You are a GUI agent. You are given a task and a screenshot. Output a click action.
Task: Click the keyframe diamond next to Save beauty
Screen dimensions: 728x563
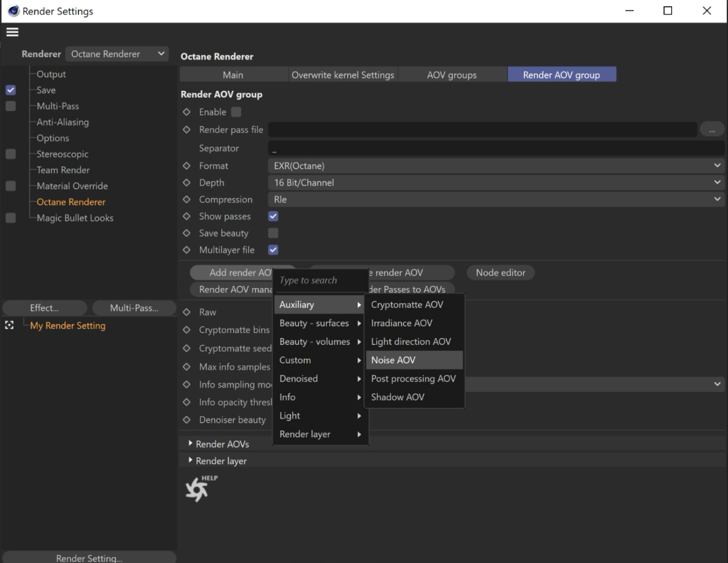pyautogui.click(x=187, y=233)
